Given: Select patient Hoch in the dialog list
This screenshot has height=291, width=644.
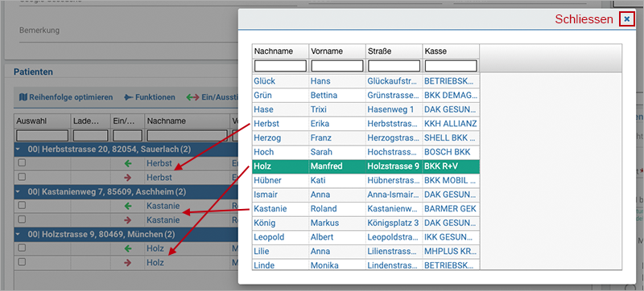Looking at the screenshot, I should [365, 152].
